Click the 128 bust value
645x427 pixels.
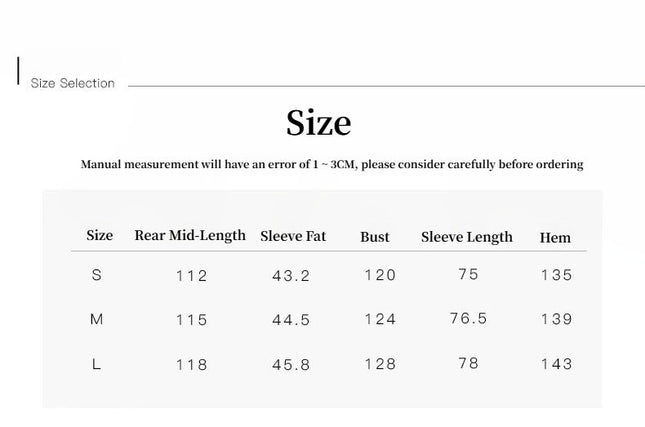click(x=380, y=364)
